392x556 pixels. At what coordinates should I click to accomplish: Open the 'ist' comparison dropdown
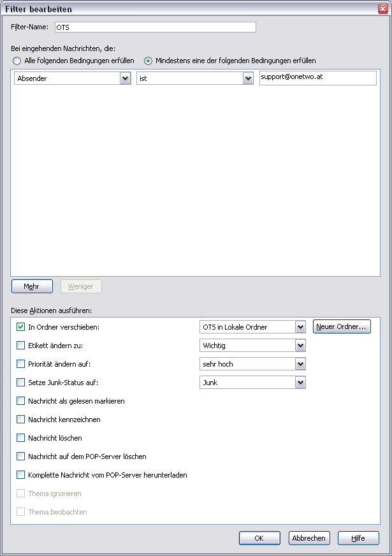pyautogui.click(x=195, y=78)
